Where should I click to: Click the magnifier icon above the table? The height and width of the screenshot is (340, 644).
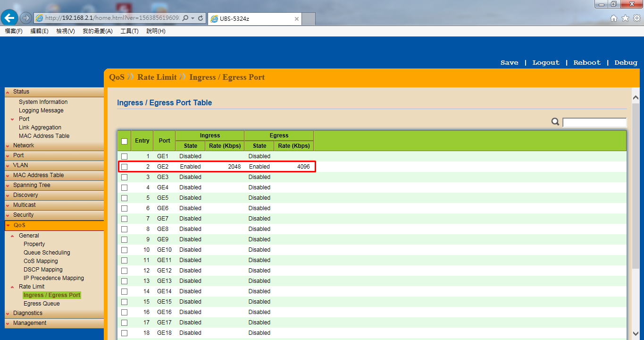[x=555, y=122]
